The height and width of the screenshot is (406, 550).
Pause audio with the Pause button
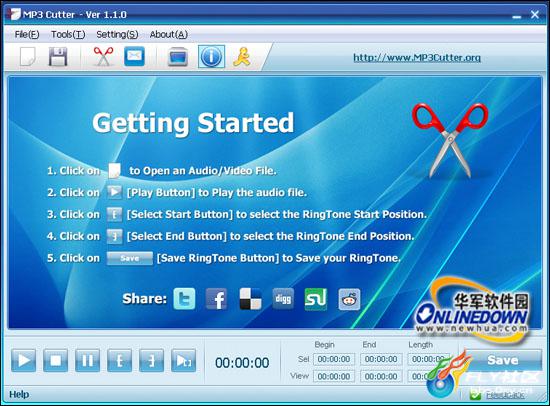pyautogui.click(x=87, y=360)
